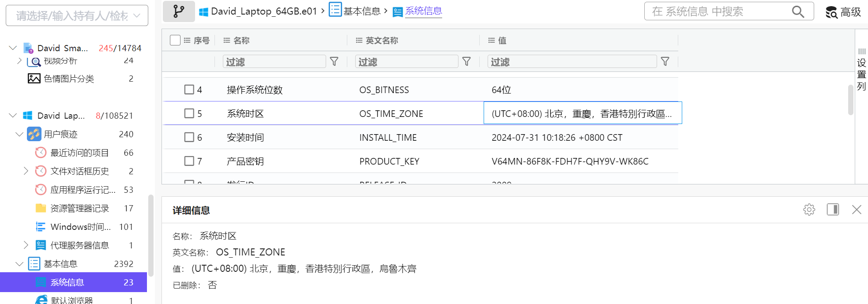Click the 值 filter input field
The width and height of the screenshot is (868, 304).
point(572,62)
